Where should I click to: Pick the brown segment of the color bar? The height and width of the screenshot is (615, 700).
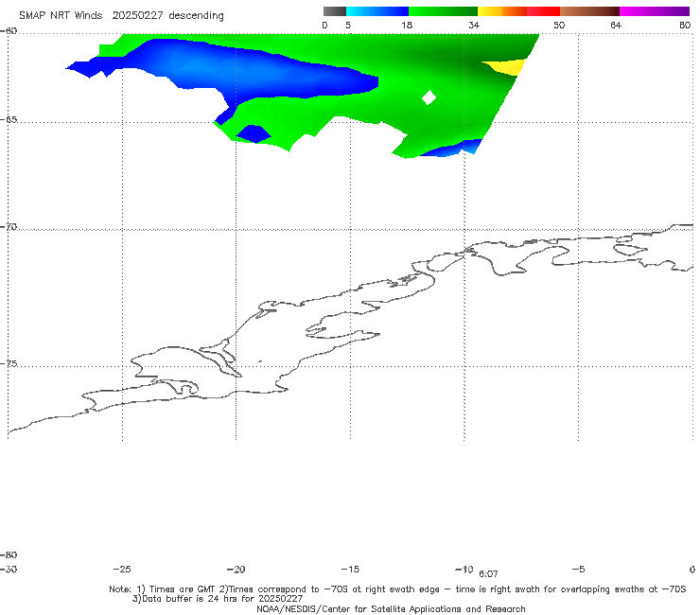589,11
